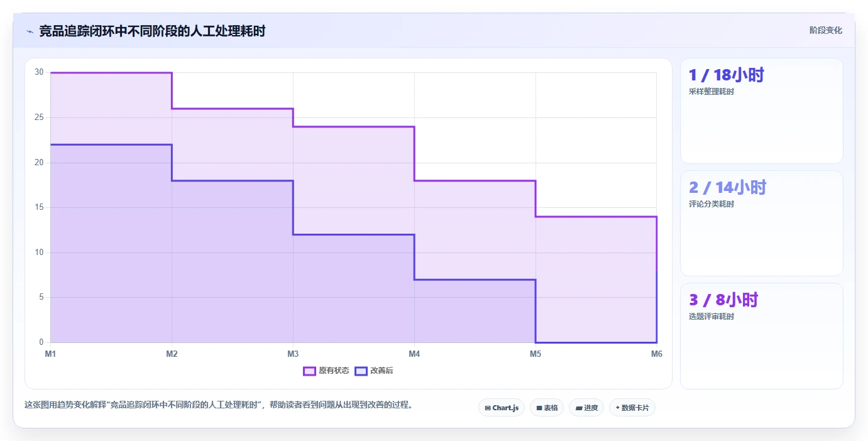
Task: Click the chart description sentence below the chart
Action: pyautogui.click(x=220, y=405)
